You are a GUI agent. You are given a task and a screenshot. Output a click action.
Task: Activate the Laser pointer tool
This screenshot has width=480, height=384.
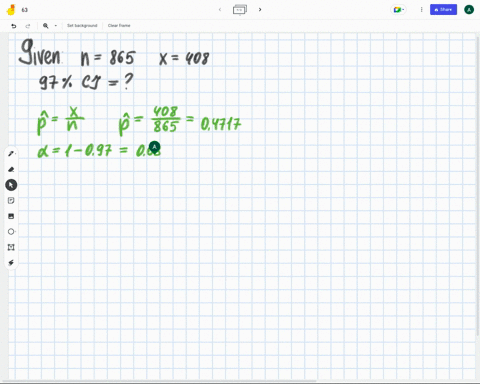[x=11, y=263]
